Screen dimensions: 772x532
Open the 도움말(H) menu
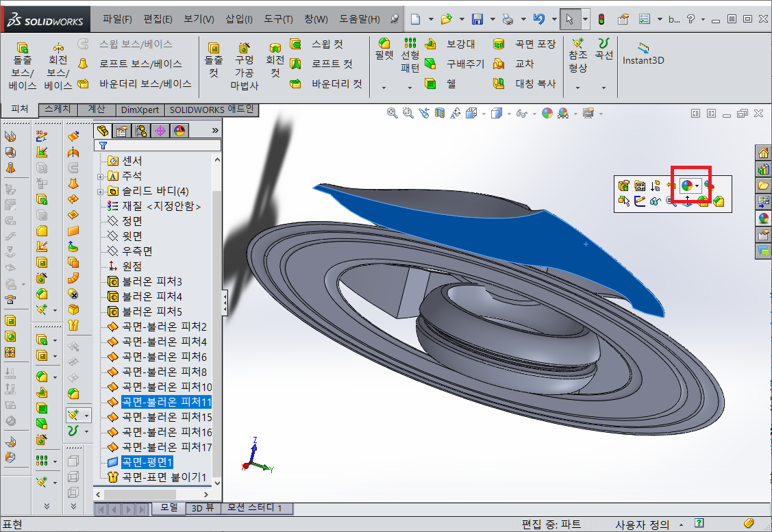[360, 19]
